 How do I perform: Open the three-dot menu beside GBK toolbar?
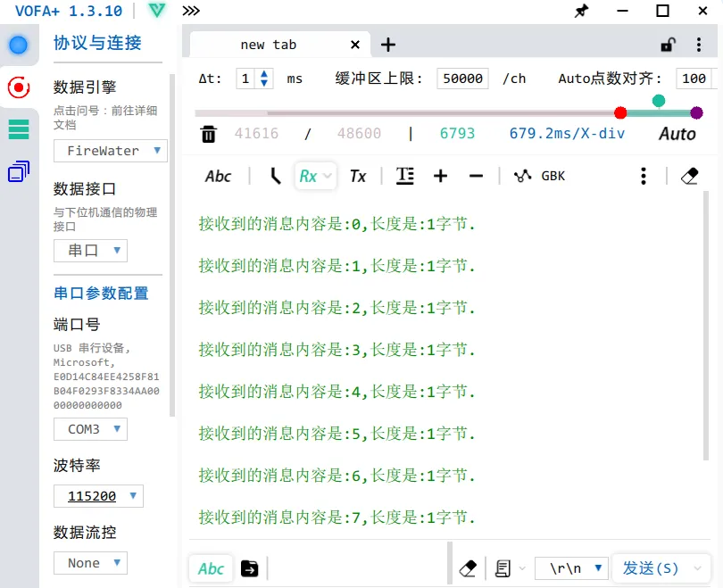point(644,176)
